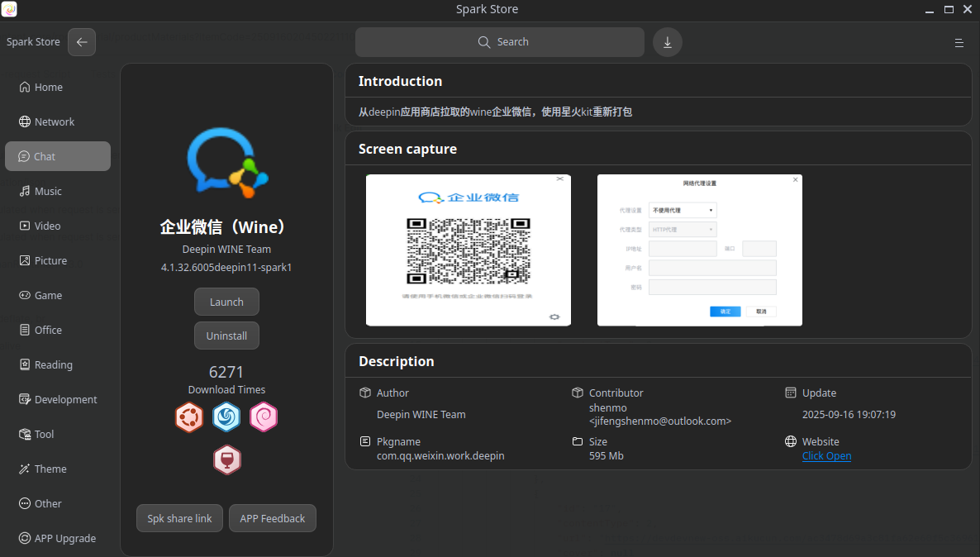Click the Website globe icon
This screenshot has height=557, width=980.
(x=791, y=441)
